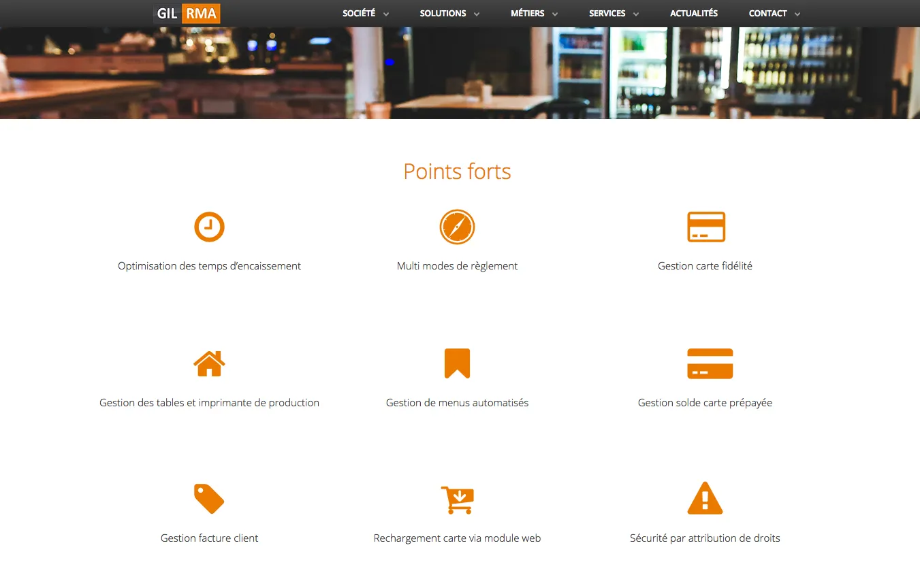Click 'Gestion des tables et imprimante de production'

(x=209, y=403)
